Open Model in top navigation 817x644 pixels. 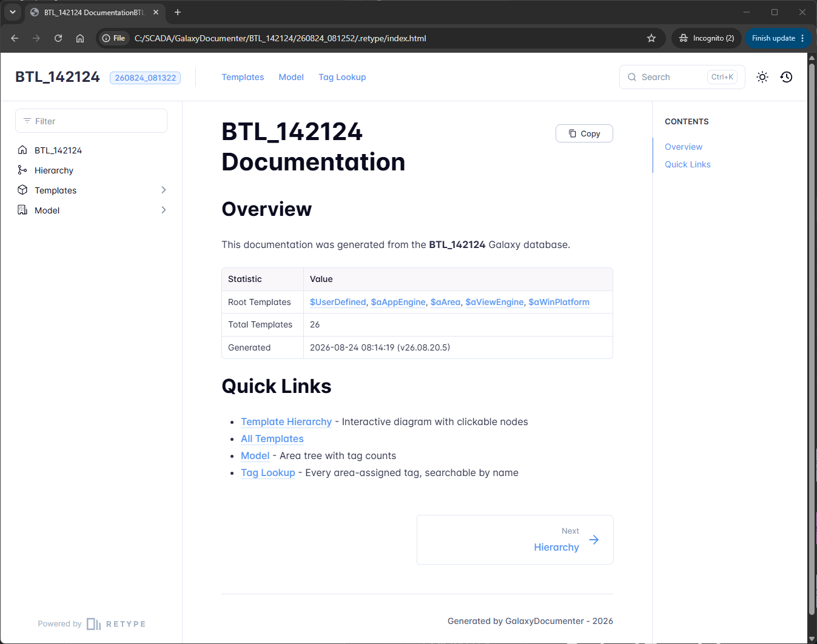click(291, 77)
